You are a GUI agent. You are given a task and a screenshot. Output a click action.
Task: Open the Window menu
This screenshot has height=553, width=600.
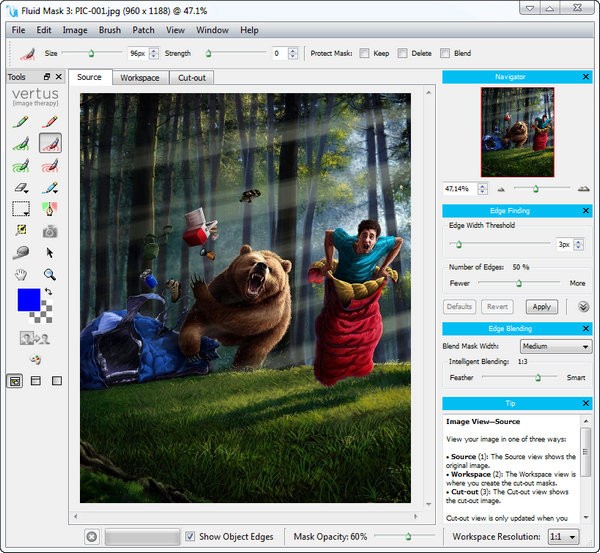tap(212, 30)
